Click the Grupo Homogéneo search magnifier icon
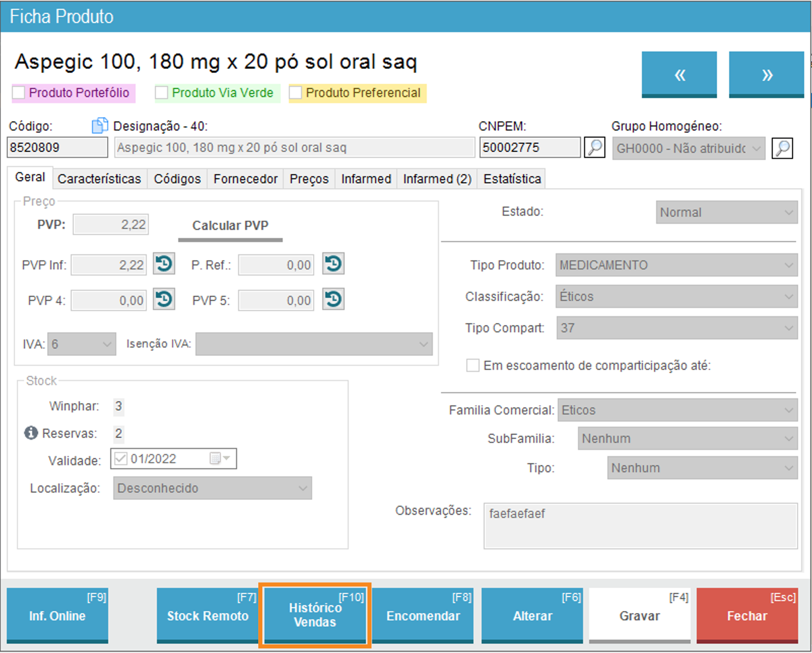 coord(782,148)
